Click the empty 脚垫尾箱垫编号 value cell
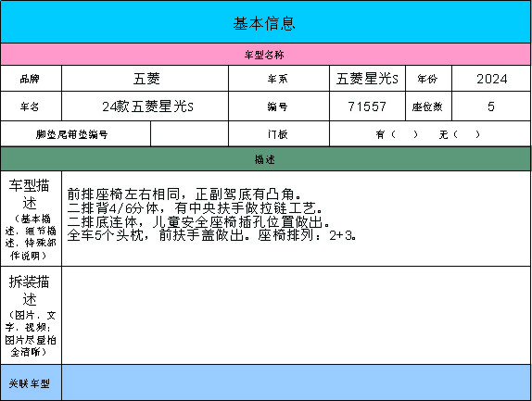This screenshot has width=532, height=401. pyautogui.click(x=189, y=134)
